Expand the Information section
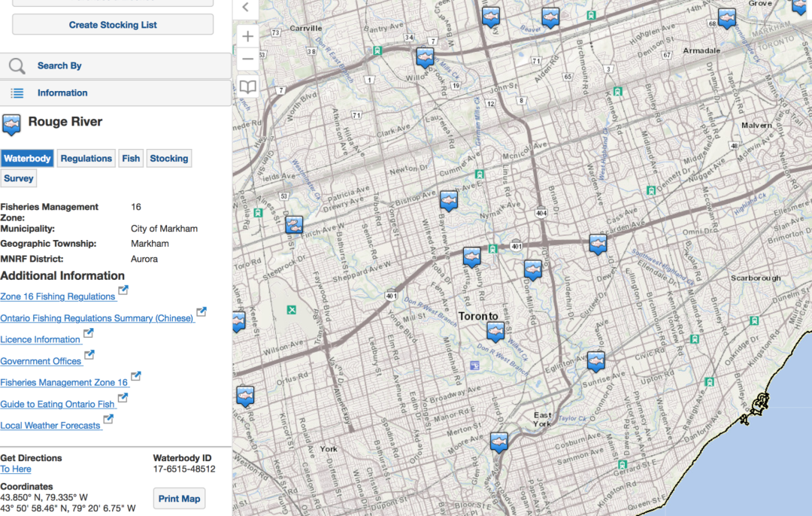Screen dimensions: 812x516 [62, 93]
